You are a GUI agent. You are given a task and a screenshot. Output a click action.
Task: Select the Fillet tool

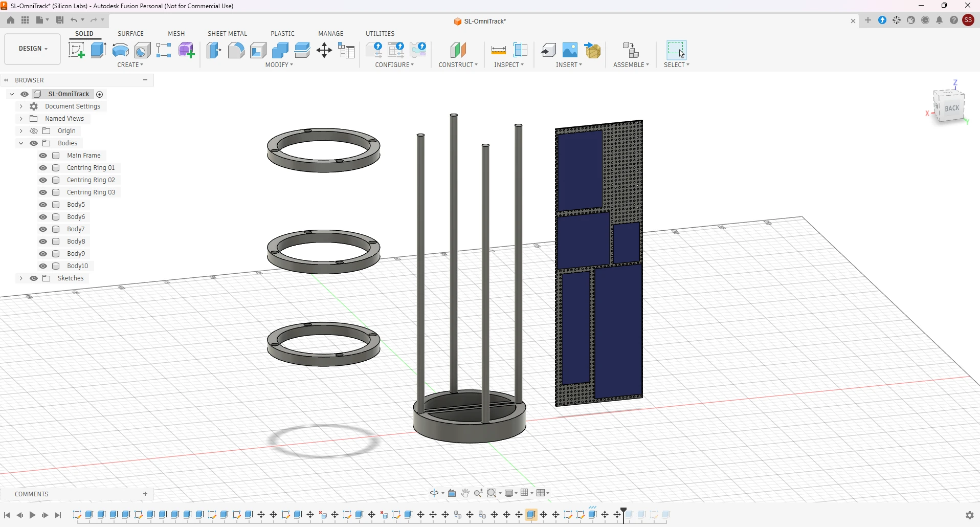click(x=236, y=50)
